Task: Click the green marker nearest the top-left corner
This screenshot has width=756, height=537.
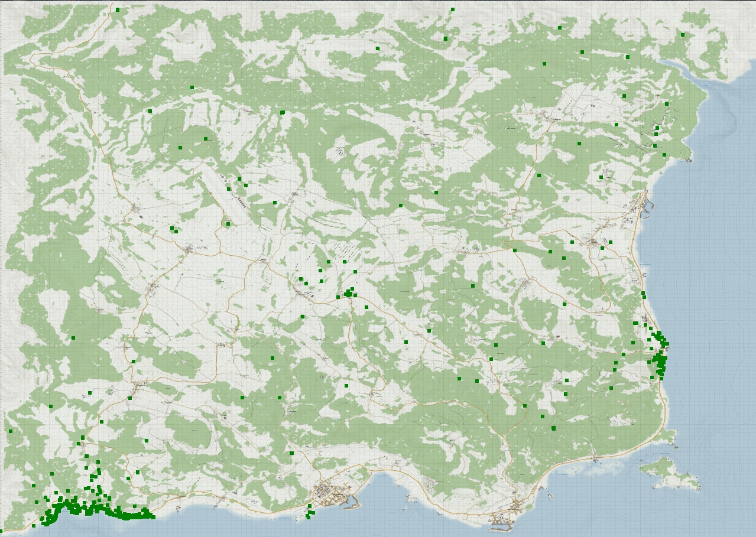Action: pos(118,9)
